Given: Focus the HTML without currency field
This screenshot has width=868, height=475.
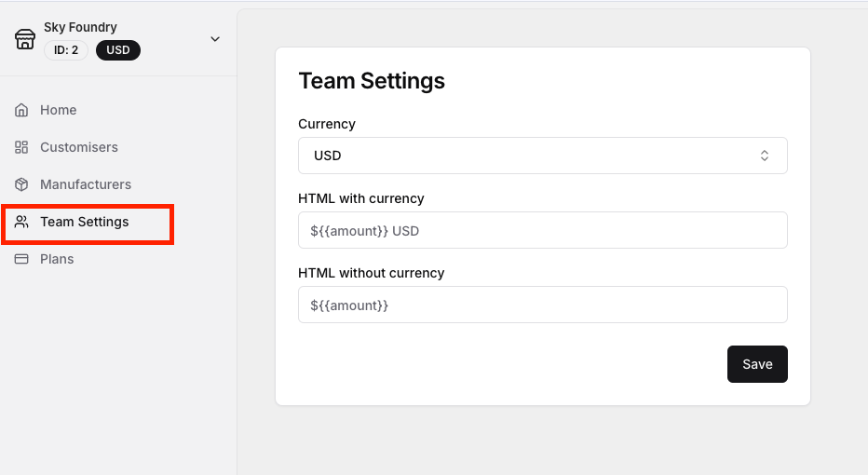Looking at the screenshot, I should point(542,305).
